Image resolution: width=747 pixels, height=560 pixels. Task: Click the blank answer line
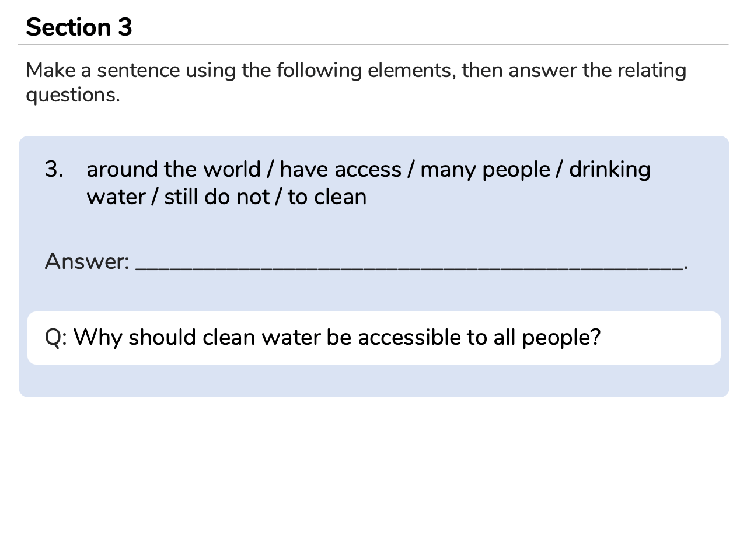[x=409, y=265]
